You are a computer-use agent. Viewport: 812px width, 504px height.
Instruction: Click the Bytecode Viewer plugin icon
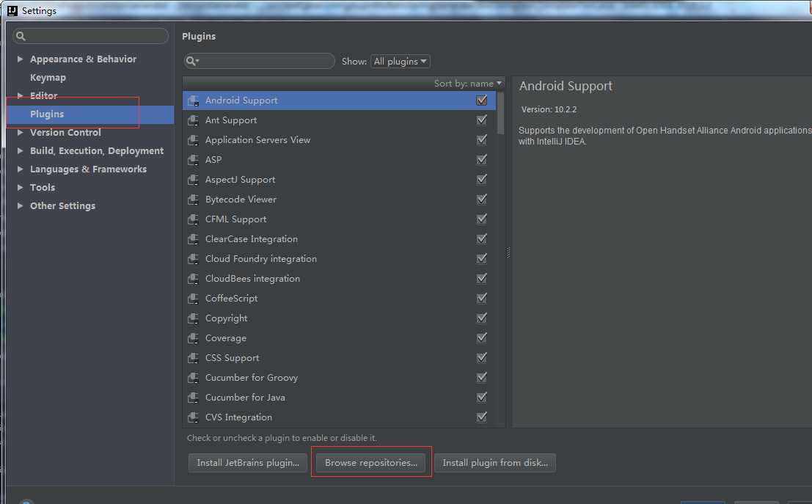[193, 200]
